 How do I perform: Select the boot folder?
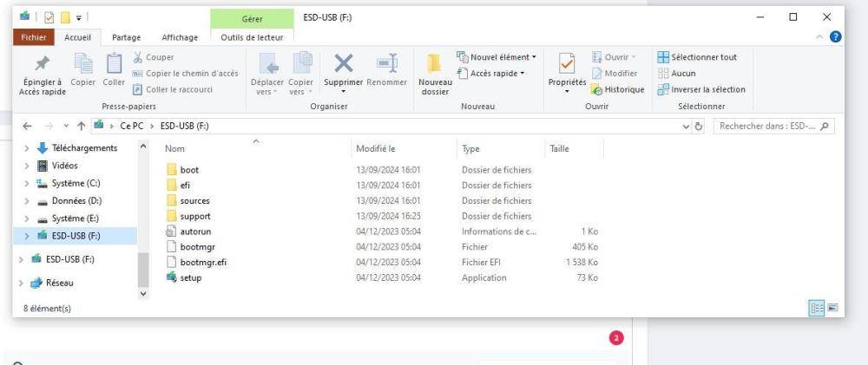(x=189, y=170)
